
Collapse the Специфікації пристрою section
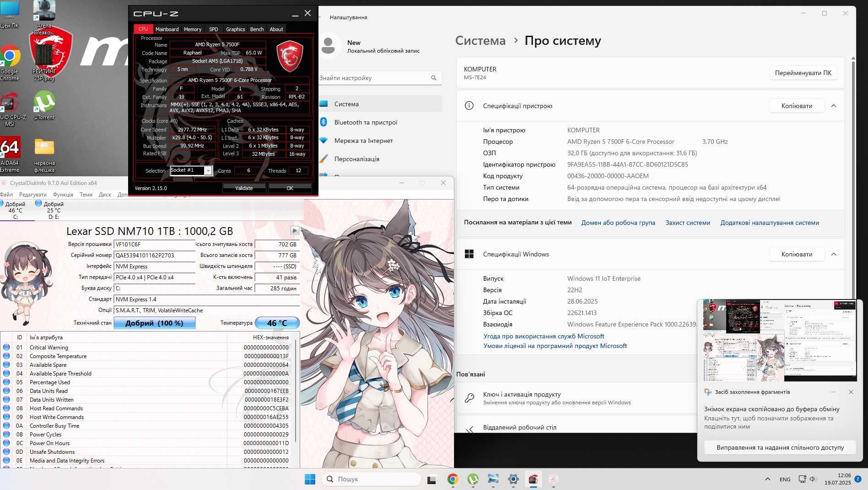coord(834,106)
